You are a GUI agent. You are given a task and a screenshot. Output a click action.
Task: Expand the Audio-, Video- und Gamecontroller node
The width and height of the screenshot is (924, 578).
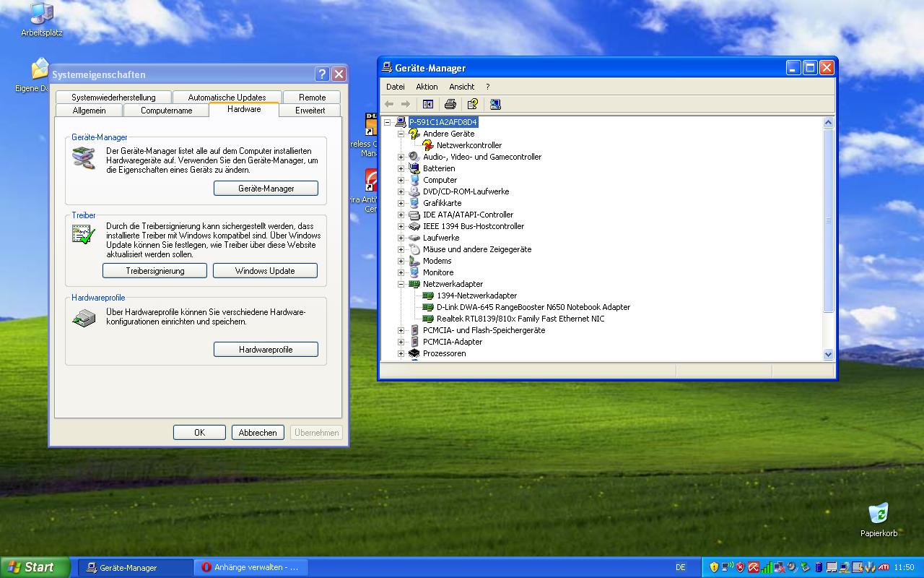tap(401, 157)
